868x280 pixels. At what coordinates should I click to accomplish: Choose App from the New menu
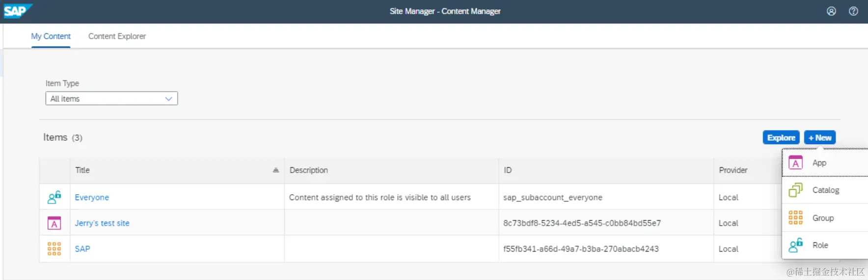click(825, 163)
